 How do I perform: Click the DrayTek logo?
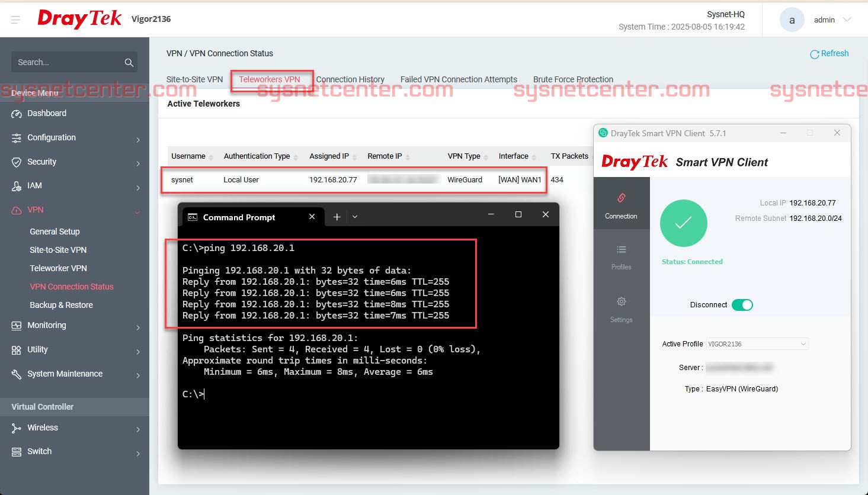click(79, 19)
